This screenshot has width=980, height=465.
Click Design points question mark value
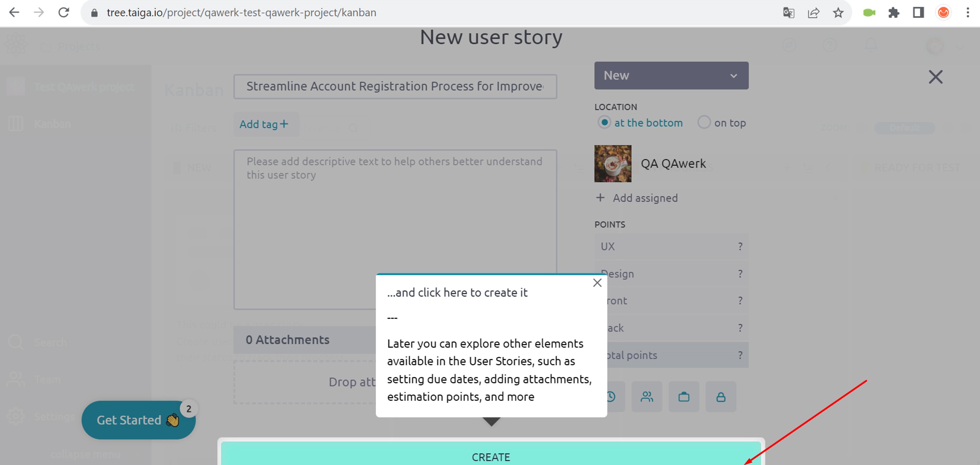pyautogui.click(x=739, y=274)
